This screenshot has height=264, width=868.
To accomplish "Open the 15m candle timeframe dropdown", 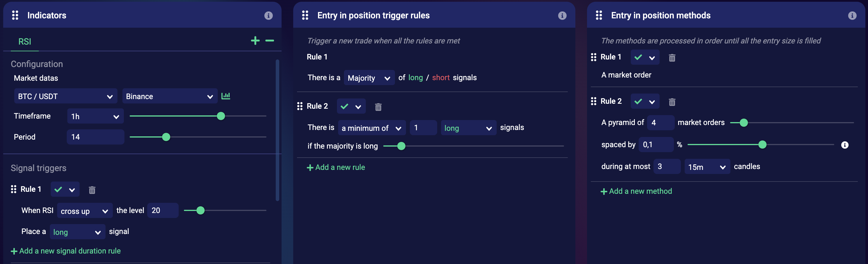I will 707,167.
